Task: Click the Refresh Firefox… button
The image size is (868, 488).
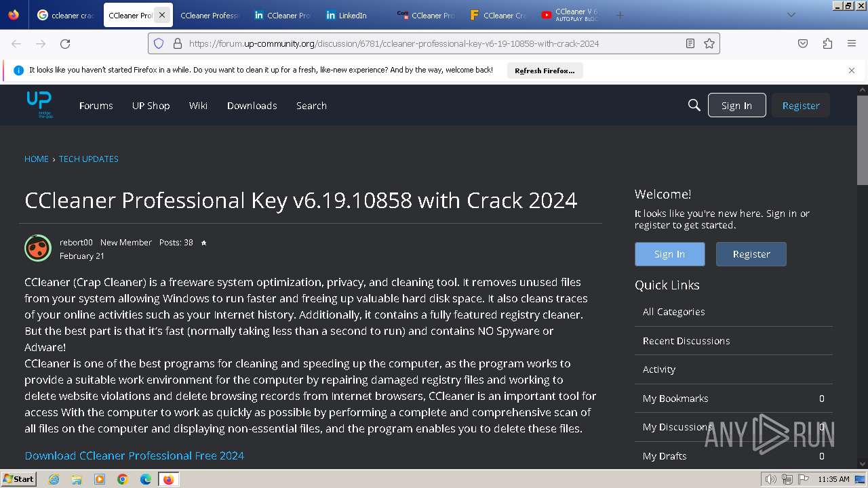Action: click(x=545, y=70)
